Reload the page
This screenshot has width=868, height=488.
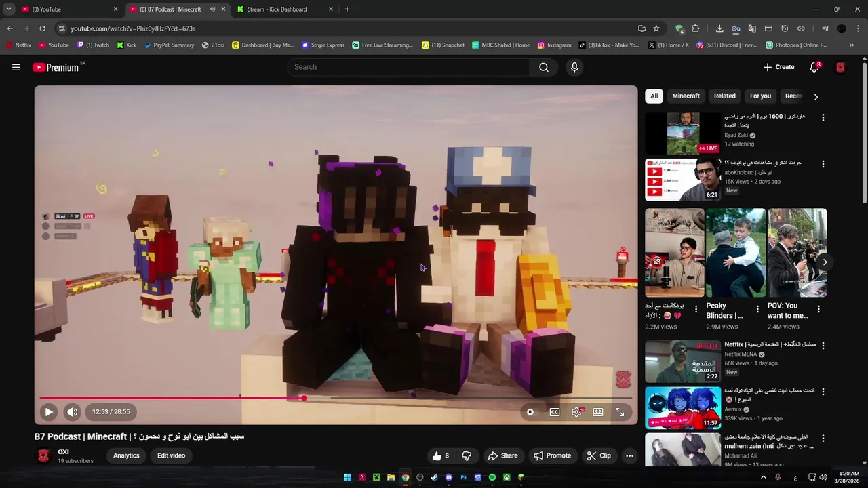point(42,28)
